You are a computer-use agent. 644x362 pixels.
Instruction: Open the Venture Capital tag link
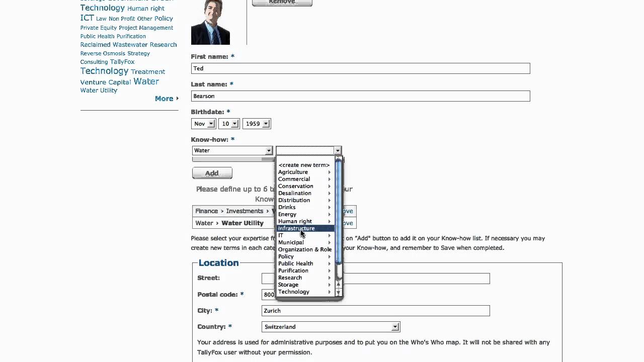click(x=106, y=82)
